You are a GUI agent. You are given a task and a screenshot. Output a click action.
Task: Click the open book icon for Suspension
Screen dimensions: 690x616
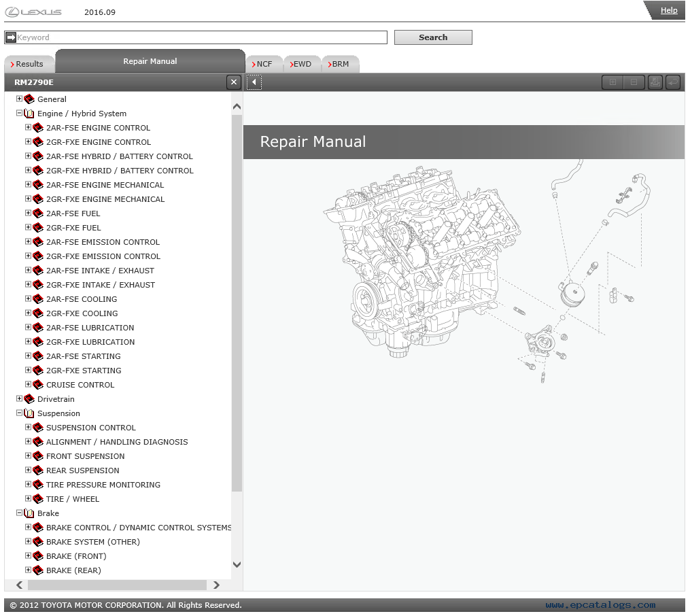pos(29,413)
